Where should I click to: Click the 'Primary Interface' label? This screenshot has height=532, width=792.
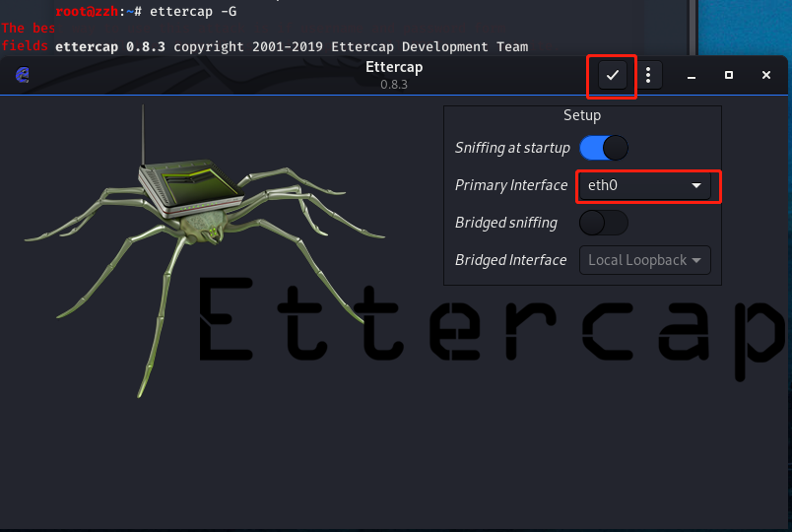511,185
